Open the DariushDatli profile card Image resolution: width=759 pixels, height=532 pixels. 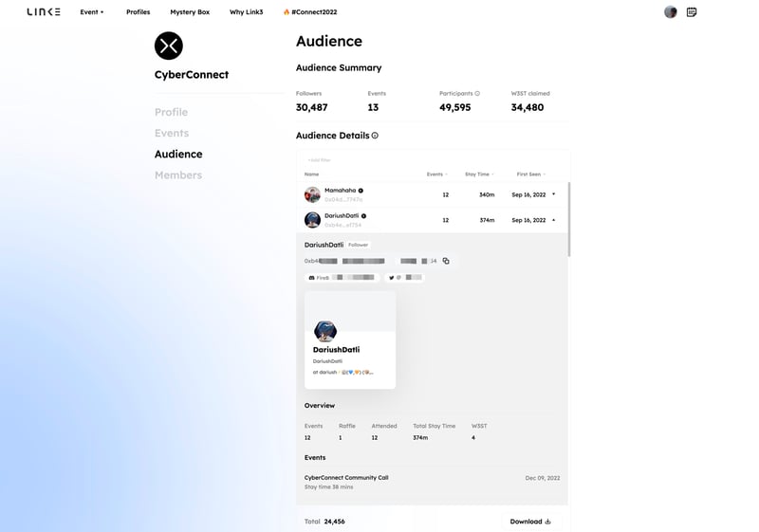tap(350, 340)
